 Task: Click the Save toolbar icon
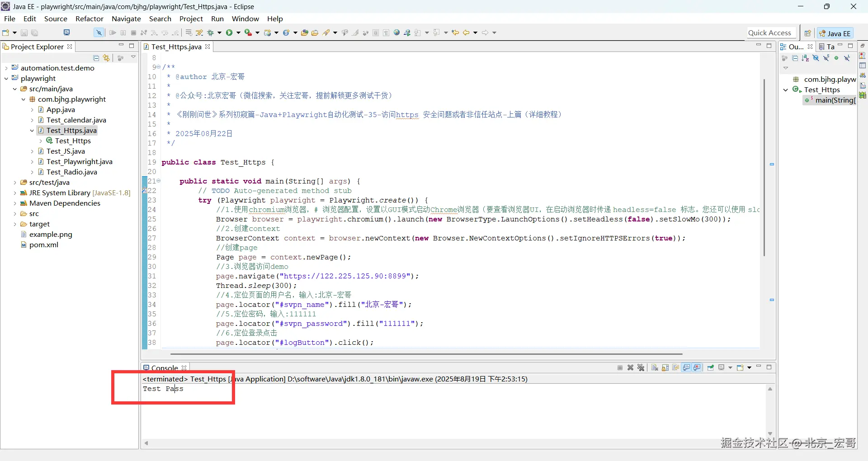click(24, 33)
